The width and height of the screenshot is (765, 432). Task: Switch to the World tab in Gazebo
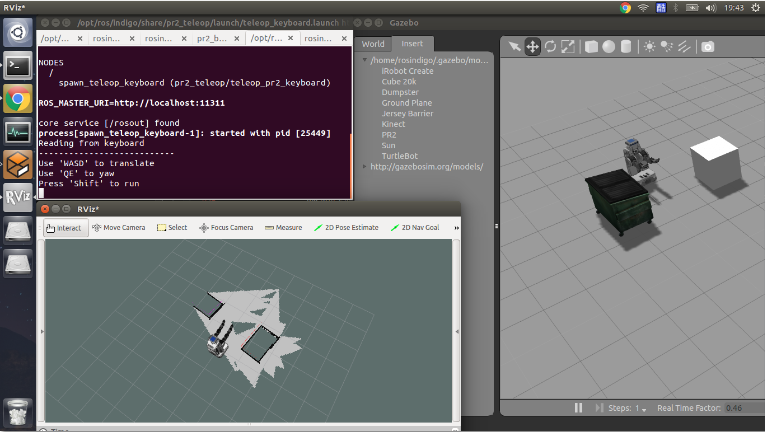[373, 44]
